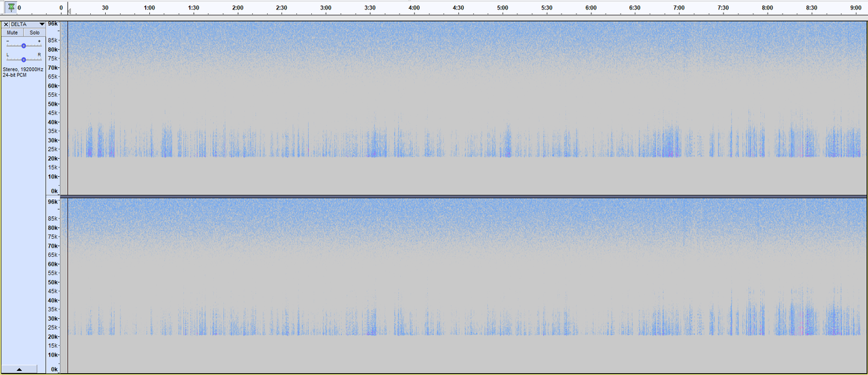Click timeline ruler at 5:00
The height and width of the screenshot is (375, 868).
pyautogui.click(x=502, y=7)
